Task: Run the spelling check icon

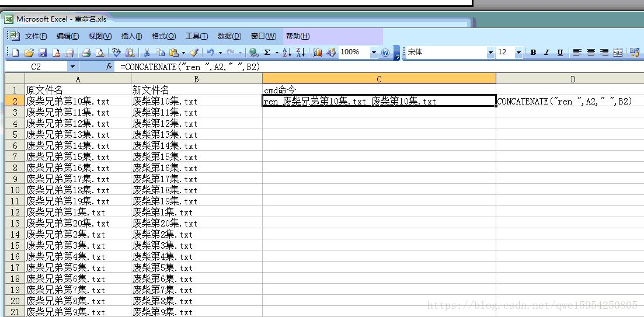Action: point(116,53)
